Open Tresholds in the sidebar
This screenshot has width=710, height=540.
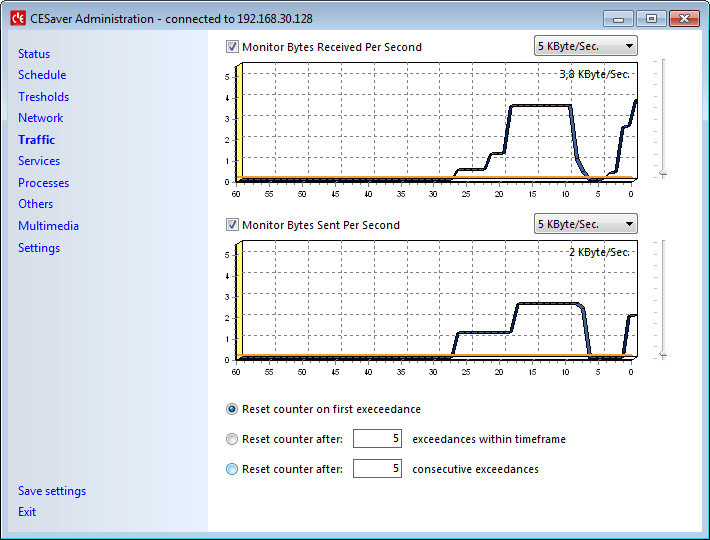[x=43, y=97]
